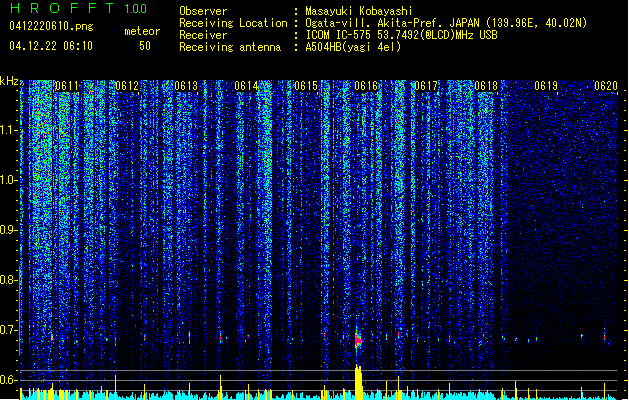Click the 0616 time marker
The image size is (629, 400).
(366, 86)
